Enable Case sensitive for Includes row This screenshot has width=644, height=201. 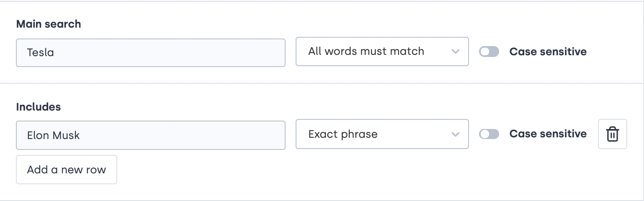(489, 134)
